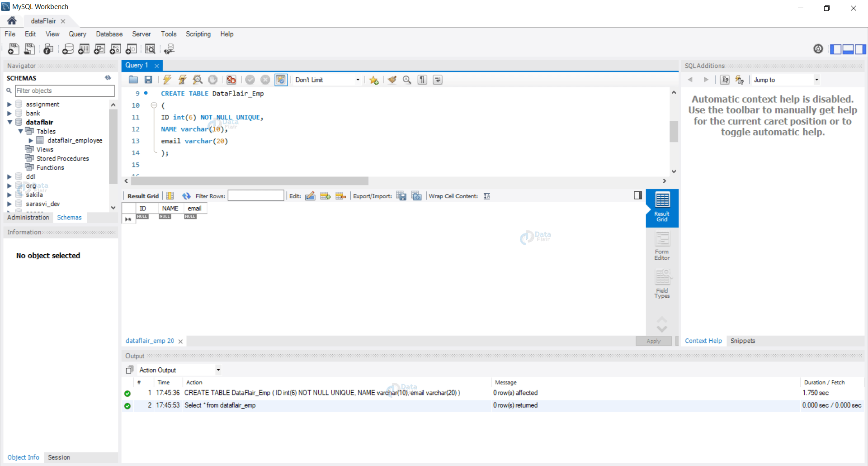Screen dimensions: 868x466
Task: Execute the whole script with lightning icon
Action: click(x=167, y=80)
